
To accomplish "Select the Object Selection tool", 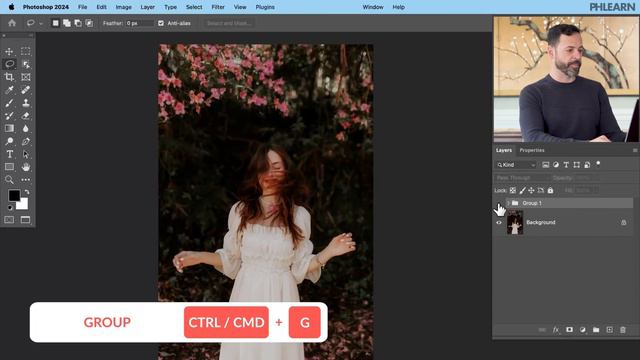I will tap(25, 64).
